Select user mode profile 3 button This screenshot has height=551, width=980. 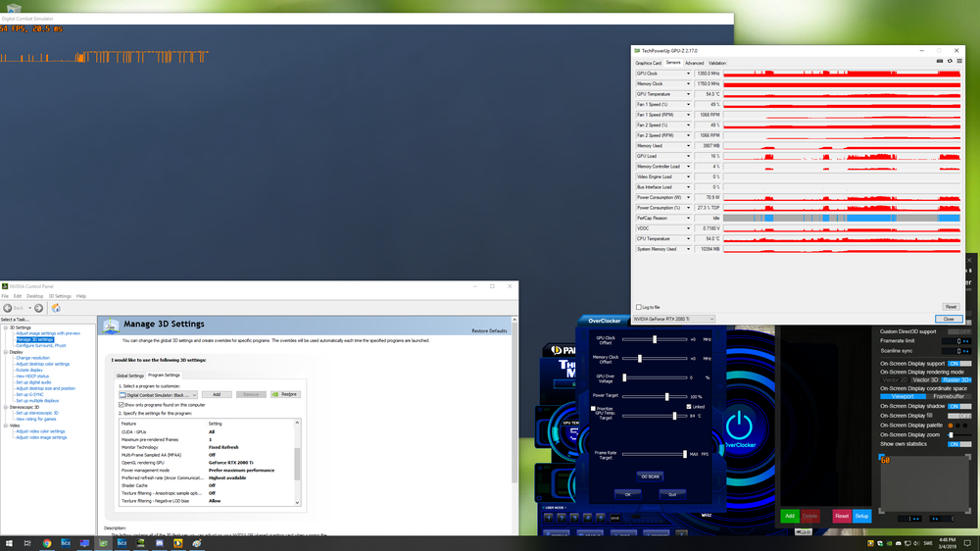pyautogui.click(x=574, y=518)
